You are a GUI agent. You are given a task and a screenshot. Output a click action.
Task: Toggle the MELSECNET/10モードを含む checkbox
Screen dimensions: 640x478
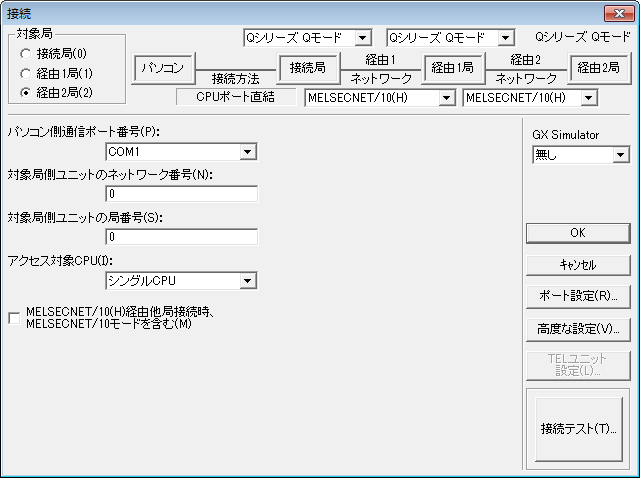tap(13, 317)
